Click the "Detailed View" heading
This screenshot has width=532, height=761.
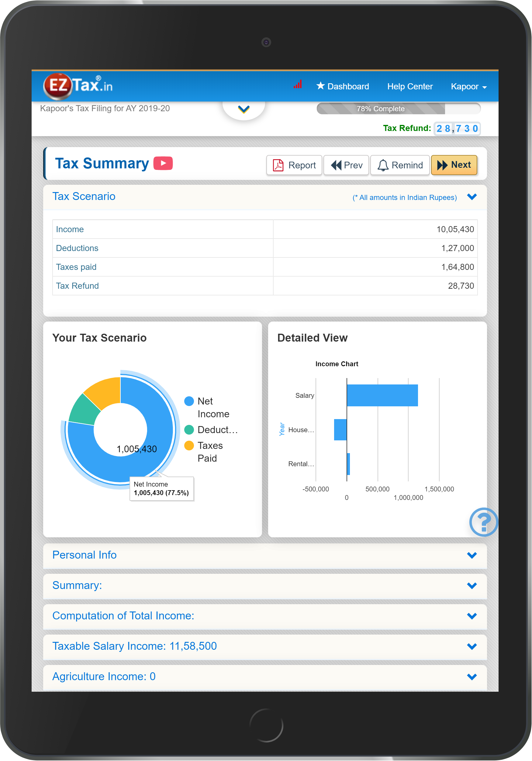pyautogui.click(x=313, y=338)
